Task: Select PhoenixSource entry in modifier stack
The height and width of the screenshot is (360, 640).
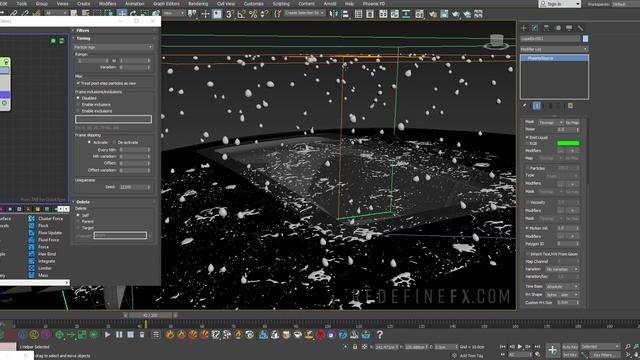Action: pos(554,58)
